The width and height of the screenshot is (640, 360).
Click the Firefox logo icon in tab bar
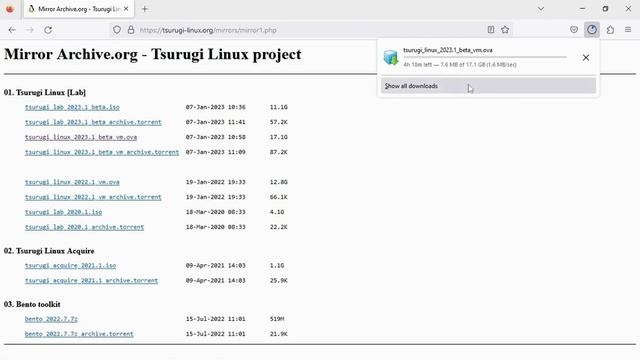10,9
